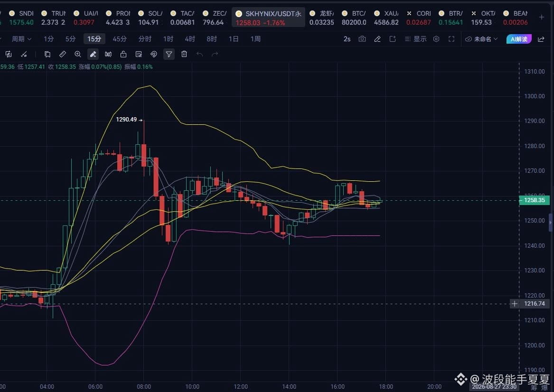Click the 12:00 time axis label
The height and width of the screenshot is (392, 554).
[x=241, y=387]
